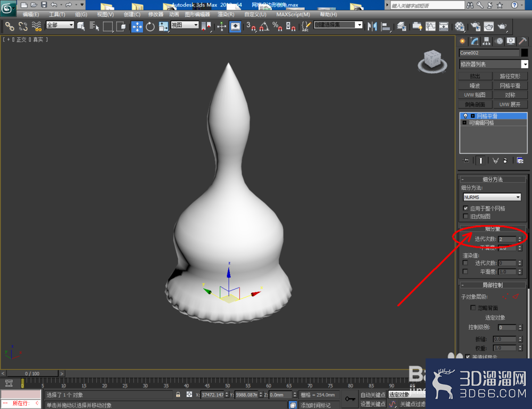The image size is (532, 409).
Task: Open the Material Editor icon
Action: click(x=460, y=27)
